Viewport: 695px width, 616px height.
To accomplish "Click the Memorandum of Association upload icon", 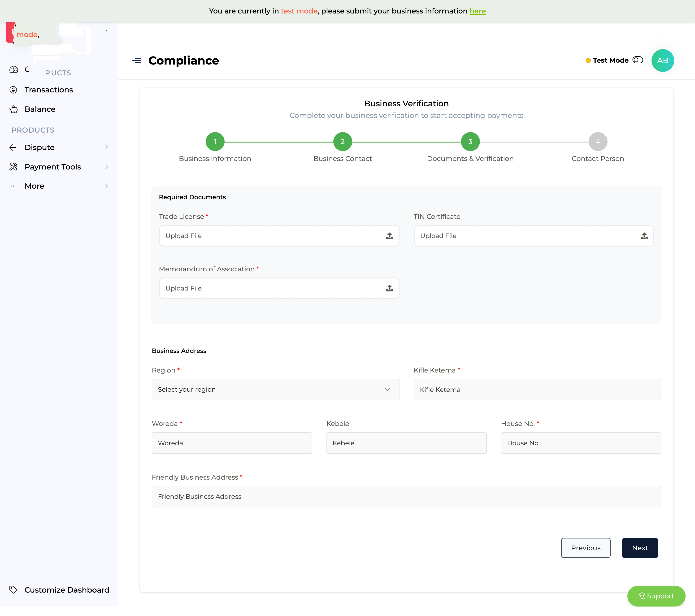I will 389,288.
